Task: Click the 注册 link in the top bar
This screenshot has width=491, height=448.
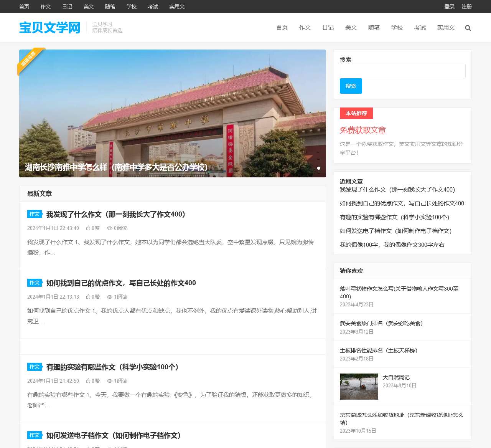Action: coord(466,7)
